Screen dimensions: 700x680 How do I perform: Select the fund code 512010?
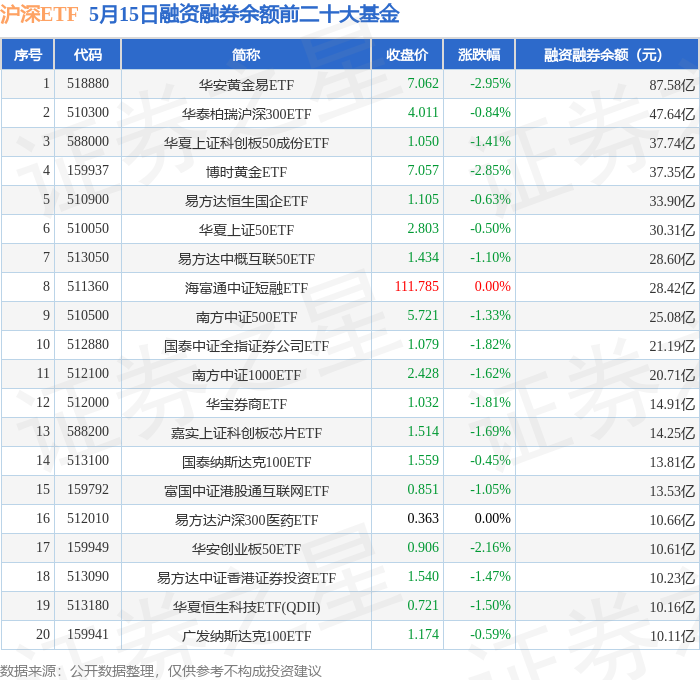(x=88, y=519)
